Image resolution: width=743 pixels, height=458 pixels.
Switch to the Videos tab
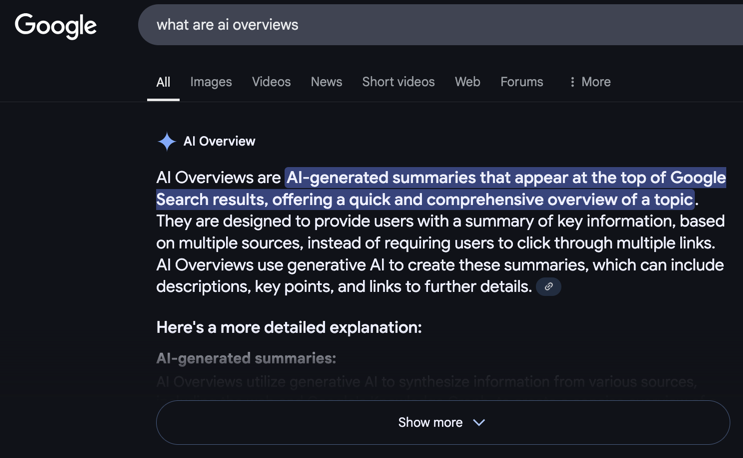click(x=271, y=82)
